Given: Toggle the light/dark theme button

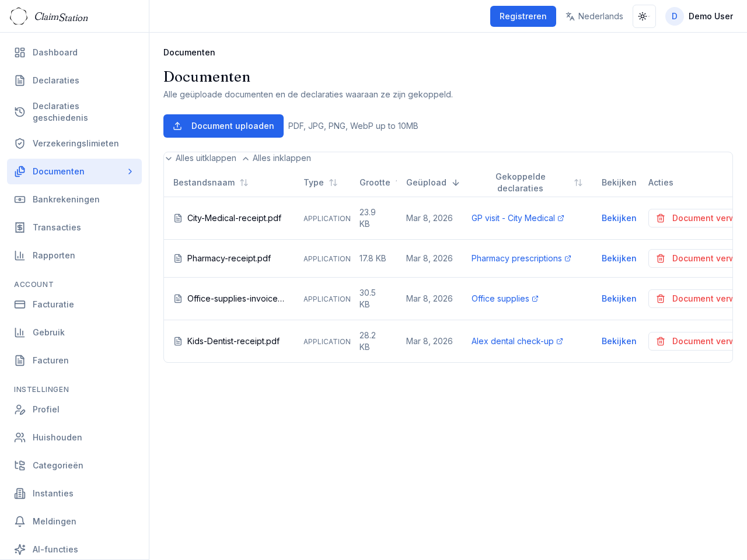Looking at the screenshot, I should (x=644, y=16).
